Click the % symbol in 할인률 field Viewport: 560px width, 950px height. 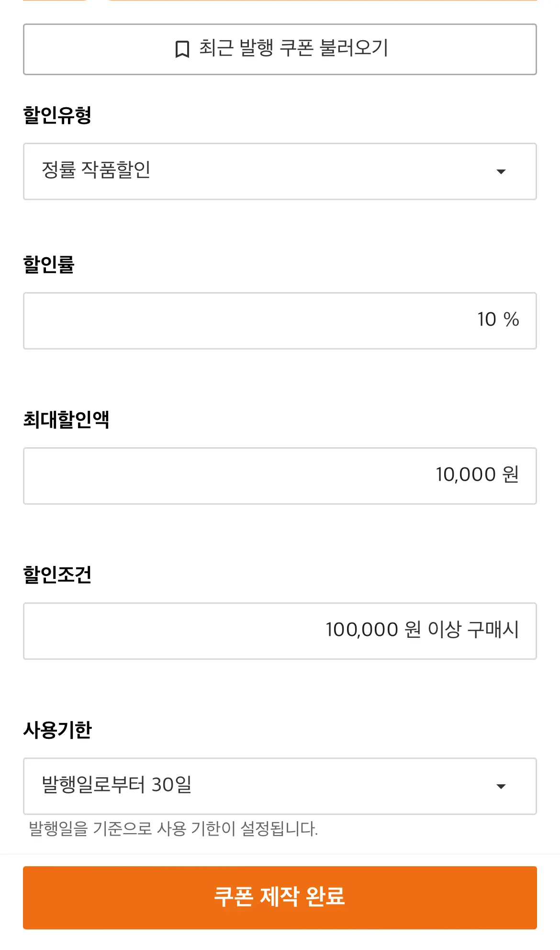point(511,319)
